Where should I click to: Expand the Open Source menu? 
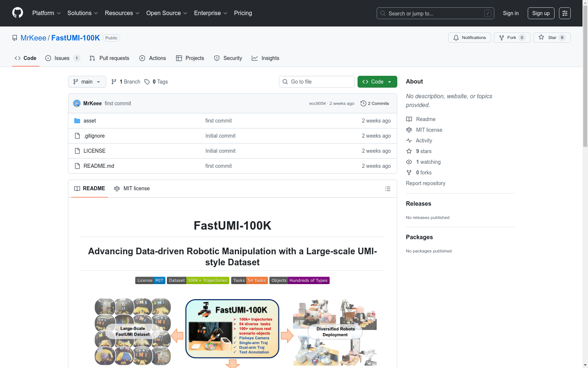tap(167, 13)
